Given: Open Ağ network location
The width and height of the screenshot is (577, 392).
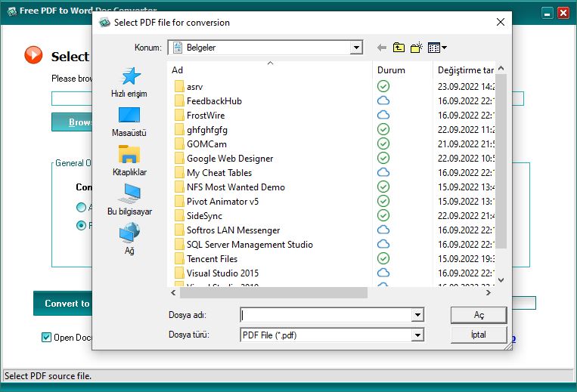Looking at the screenshot, I should click(x=129, y=239).
